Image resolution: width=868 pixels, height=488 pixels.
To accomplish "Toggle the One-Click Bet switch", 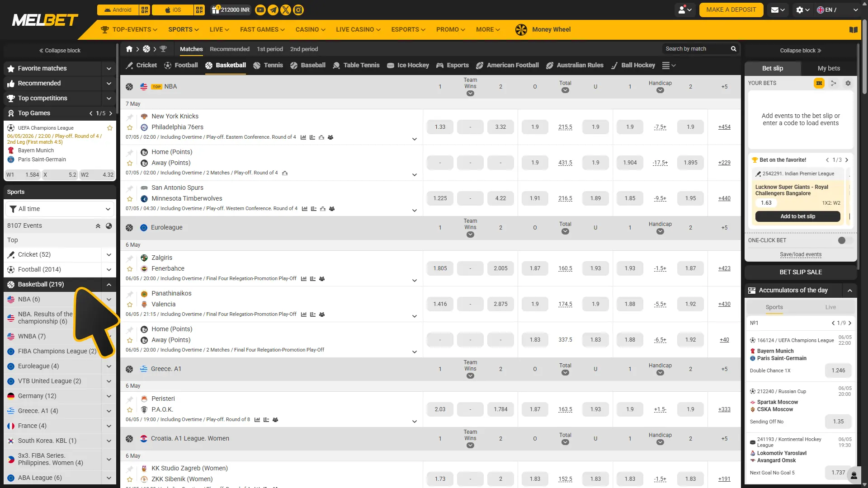I will pyautogui.click(x=844, y=240).
